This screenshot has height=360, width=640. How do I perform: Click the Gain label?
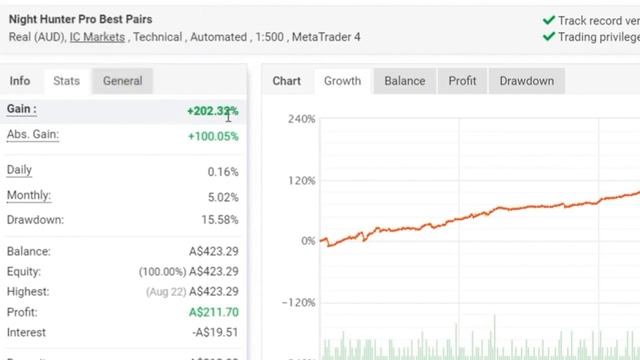click(x=22, y=109)
